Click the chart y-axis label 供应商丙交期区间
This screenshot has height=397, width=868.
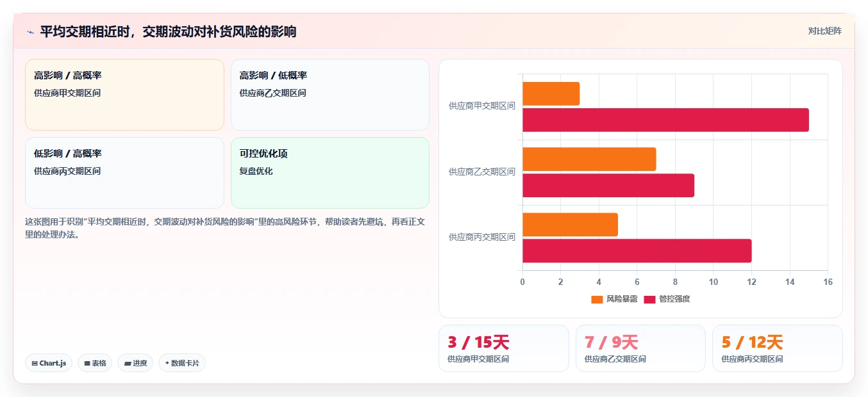click(x=482, y=237)
